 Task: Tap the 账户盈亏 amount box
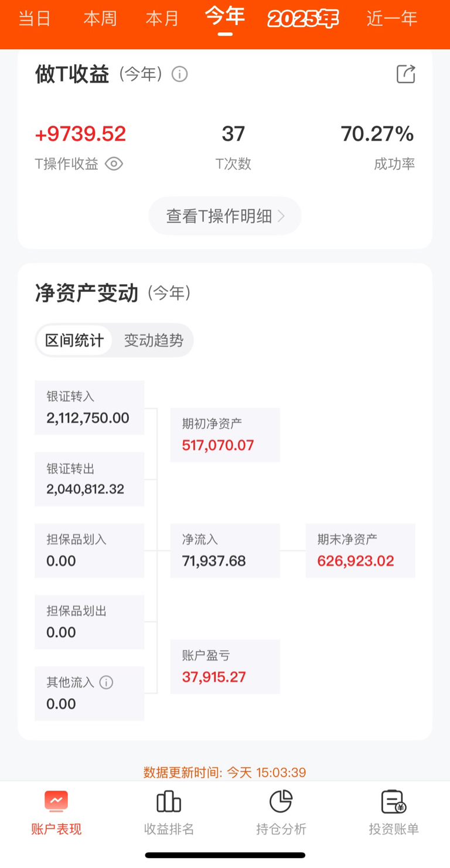point(225,667)
